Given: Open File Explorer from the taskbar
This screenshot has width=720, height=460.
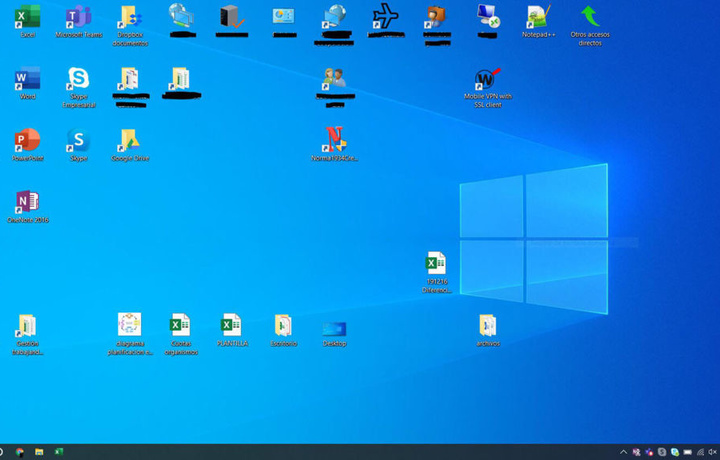Looking at the screenshot, I should tap(39, 452).
